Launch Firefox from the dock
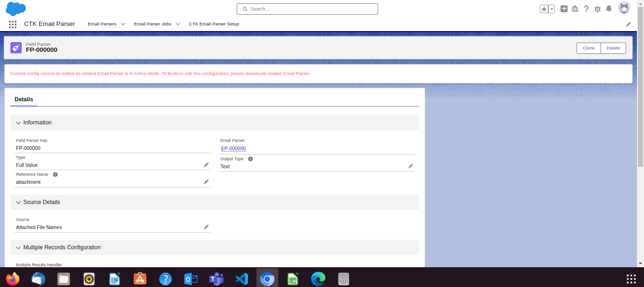This screenshot has height=287, width=644. pos(13,279)
